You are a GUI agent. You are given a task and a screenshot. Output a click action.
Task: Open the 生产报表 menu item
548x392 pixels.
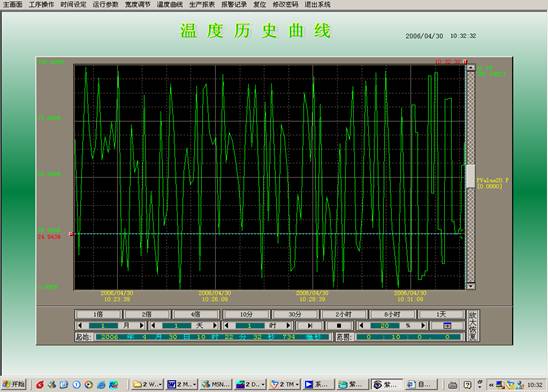tap(202, 5)
